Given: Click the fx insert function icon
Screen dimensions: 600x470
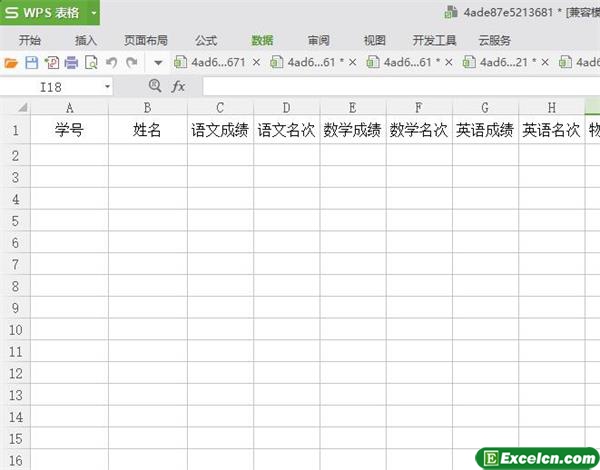Looking at the screenshot, I should point(178,86).
